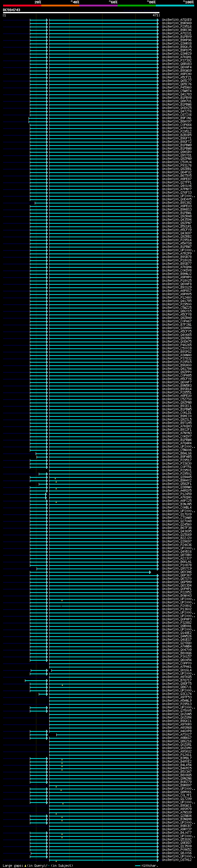The height and width of the screenshot is (868, 197).
Task: Open hit UniRef100_Q3HRX8
Action: click(177, 43)
